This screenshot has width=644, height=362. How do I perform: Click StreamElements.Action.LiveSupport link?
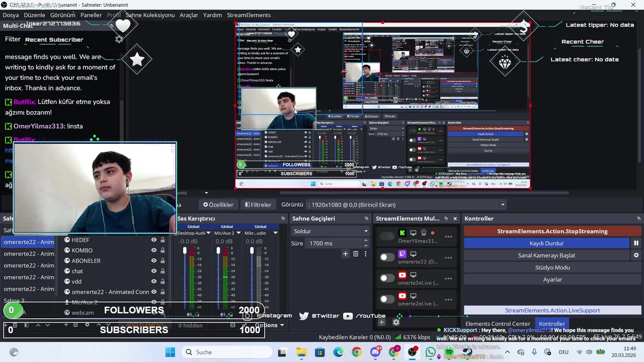[552, 311]
